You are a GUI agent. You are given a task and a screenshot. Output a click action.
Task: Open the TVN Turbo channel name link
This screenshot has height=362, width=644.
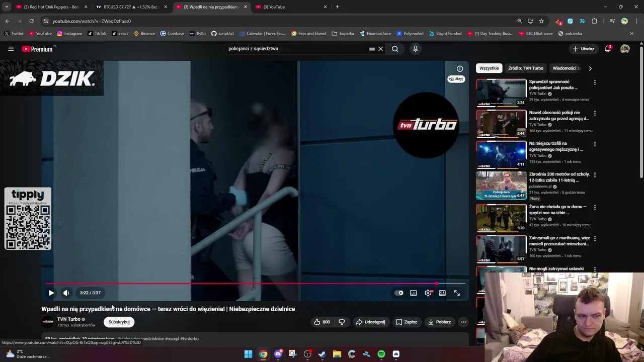[69, 319]
